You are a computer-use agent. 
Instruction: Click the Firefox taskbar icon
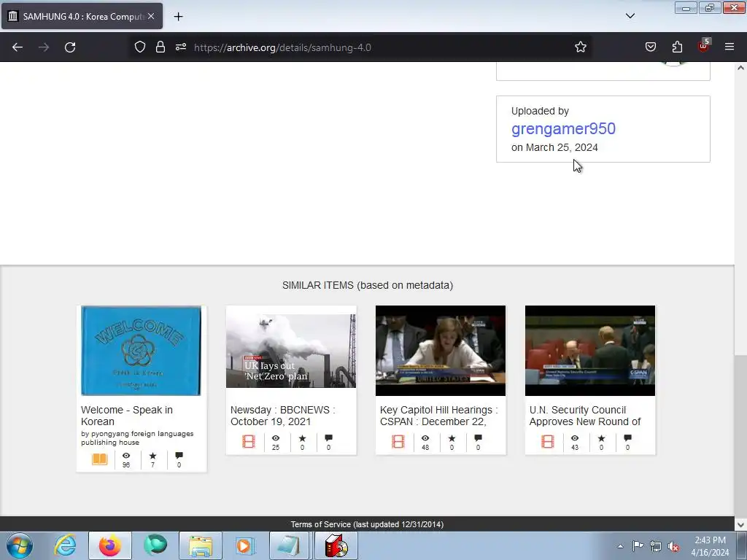(110, 545)
